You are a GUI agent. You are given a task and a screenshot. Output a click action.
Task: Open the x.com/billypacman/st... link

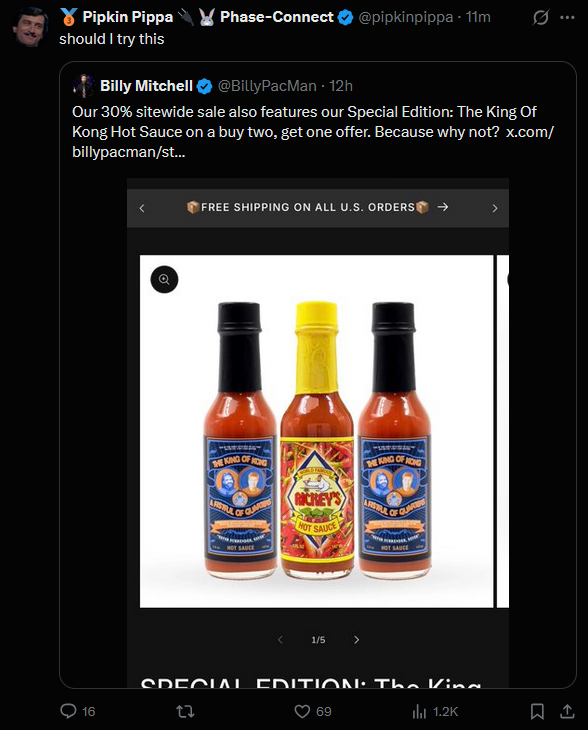[x=313, y=142]
